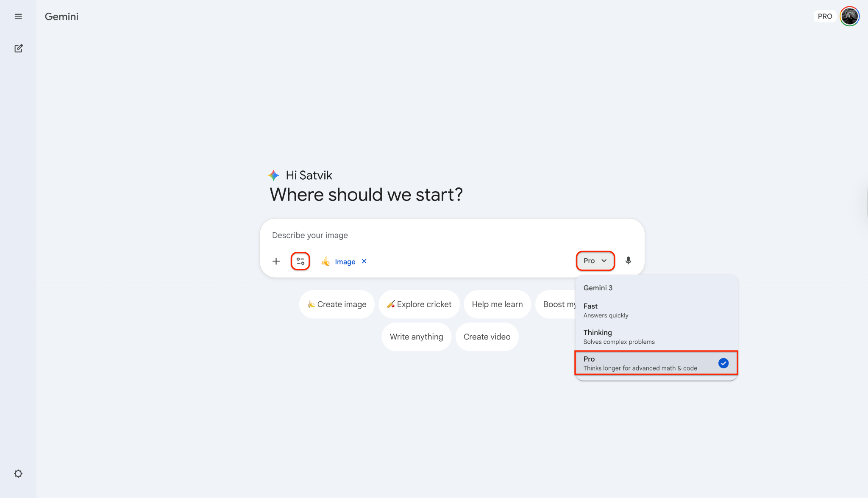The height and width of the screenshot is (498, 868).
Task: Open Settings via the gear icon
Action: pos(18,473)
